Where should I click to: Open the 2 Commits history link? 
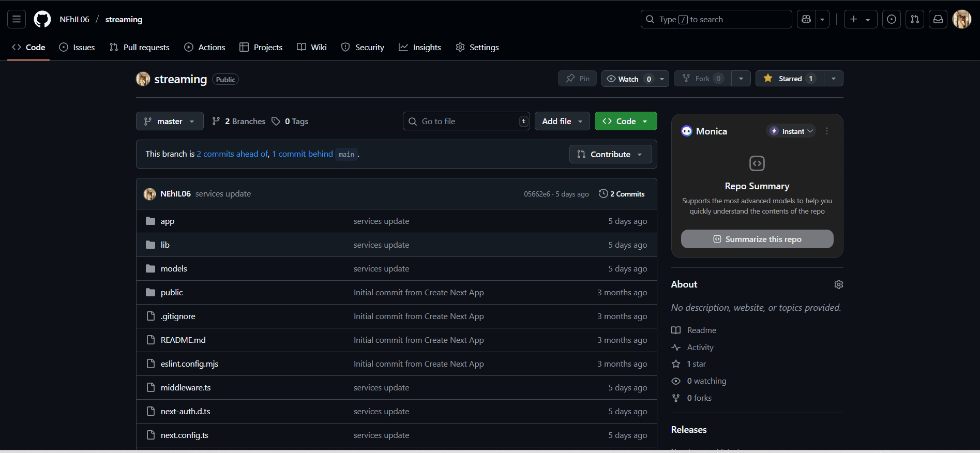pyautogui.click(x=622, y=193)
